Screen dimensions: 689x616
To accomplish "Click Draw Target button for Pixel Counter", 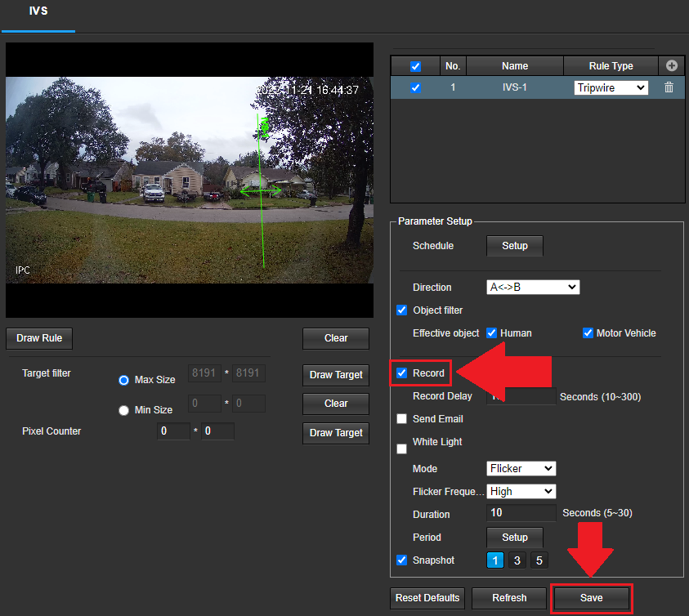I will pyautogui.click(x=336, y=433).
